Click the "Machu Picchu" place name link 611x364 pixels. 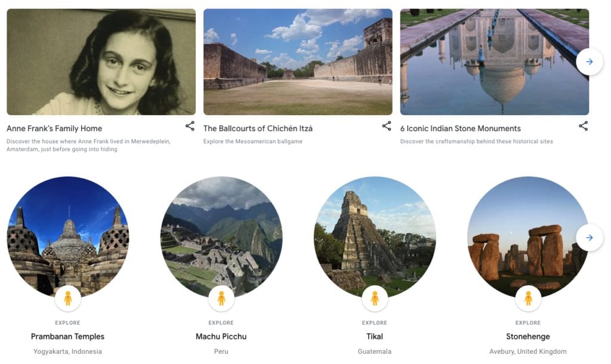(221, 337)
